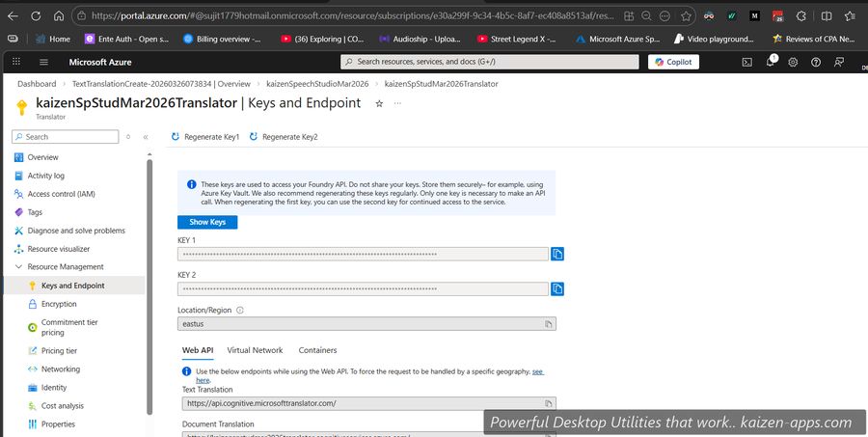868x437 pixels.
Task: Open Cost analysis
Action: [x=63, y=406]
